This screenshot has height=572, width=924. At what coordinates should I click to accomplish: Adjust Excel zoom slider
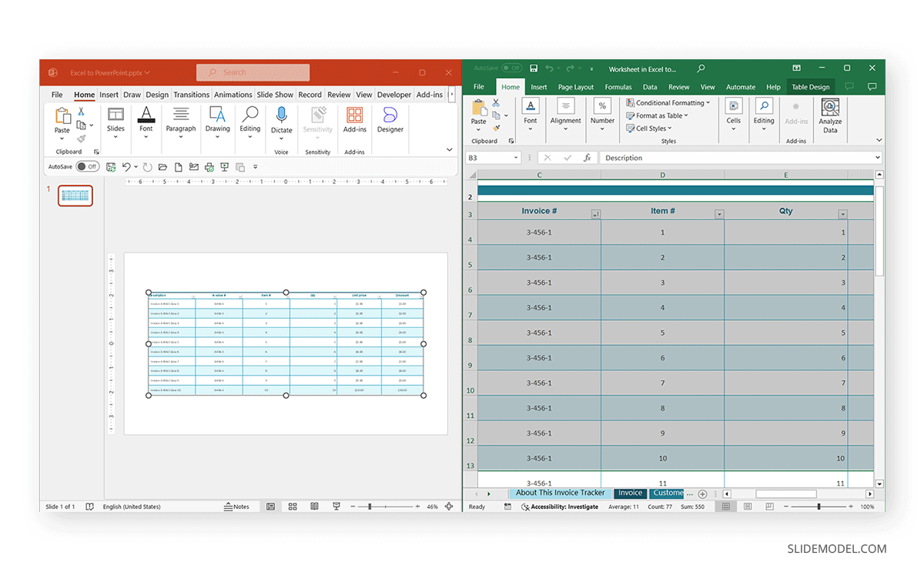pos(819,507)
